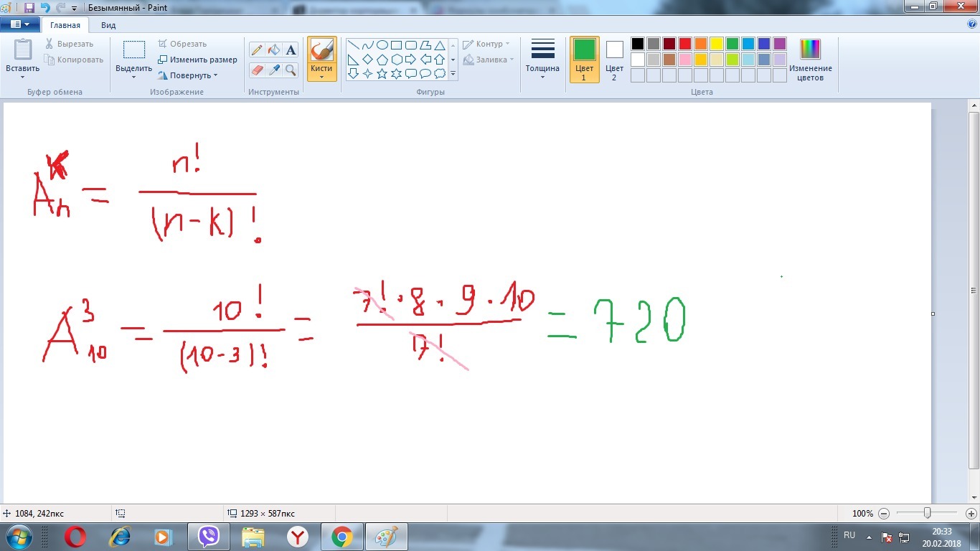The height and width of the screenshot is (551, 980).
Task: Click Обрезать to crop image
Action: point(182,44)
